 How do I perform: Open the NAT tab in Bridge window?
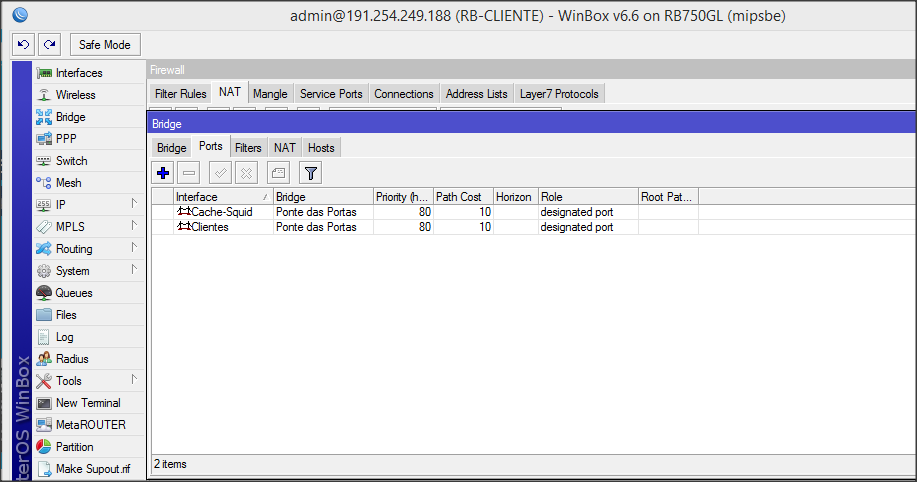[285, 148]
